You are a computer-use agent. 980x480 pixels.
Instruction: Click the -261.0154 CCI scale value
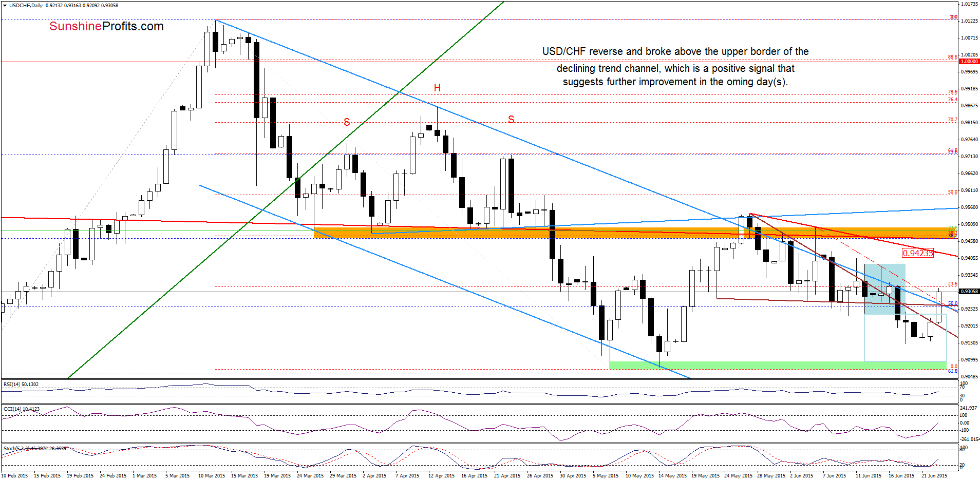coord(970,439)
